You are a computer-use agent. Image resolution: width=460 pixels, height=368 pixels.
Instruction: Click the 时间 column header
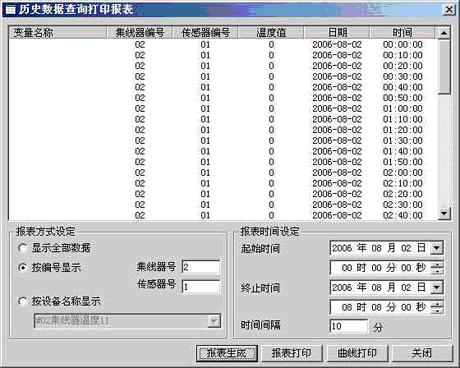402,33
